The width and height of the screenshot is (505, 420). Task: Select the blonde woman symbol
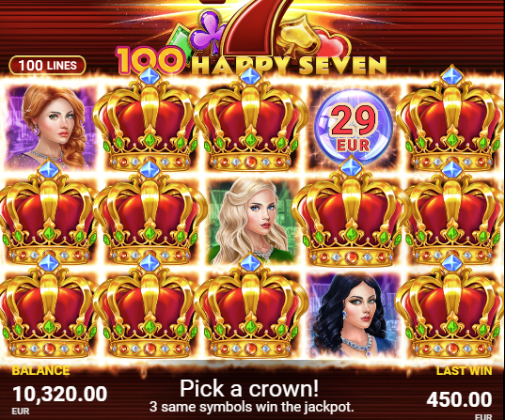(252, 222)
